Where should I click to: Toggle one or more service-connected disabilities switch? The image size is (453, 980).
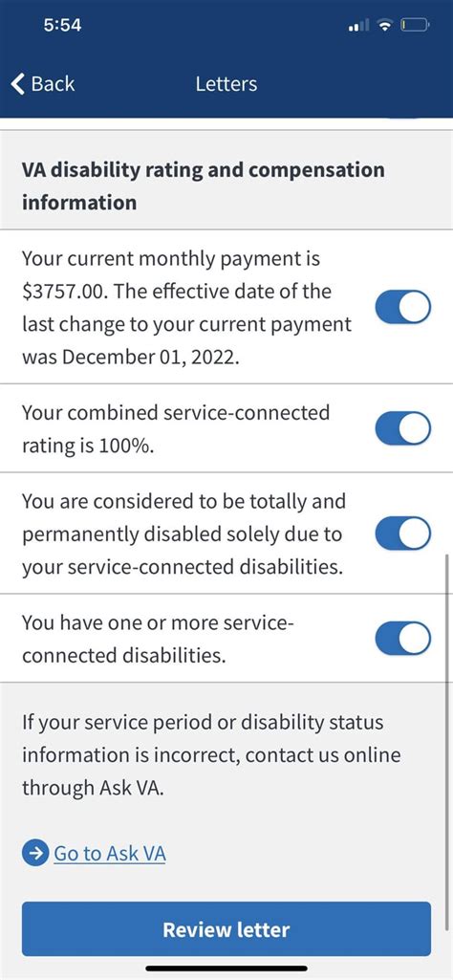point(403,638)
